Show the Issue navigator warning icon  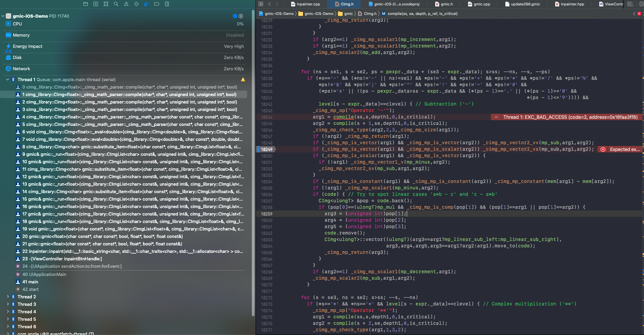pyautogui.click(x=126, y=4)
